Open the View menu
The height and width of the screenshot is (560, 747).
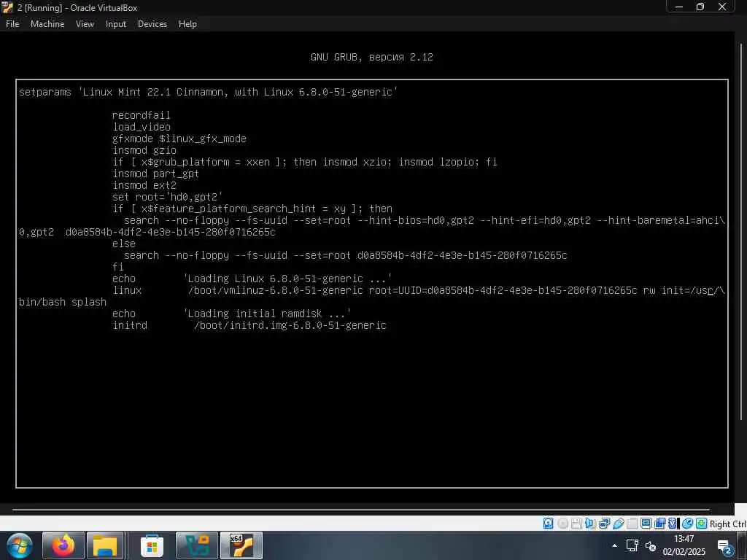(85, 24)
